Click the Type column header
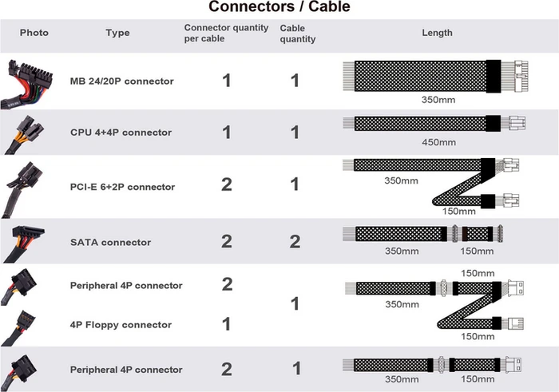 coord(117,33)
